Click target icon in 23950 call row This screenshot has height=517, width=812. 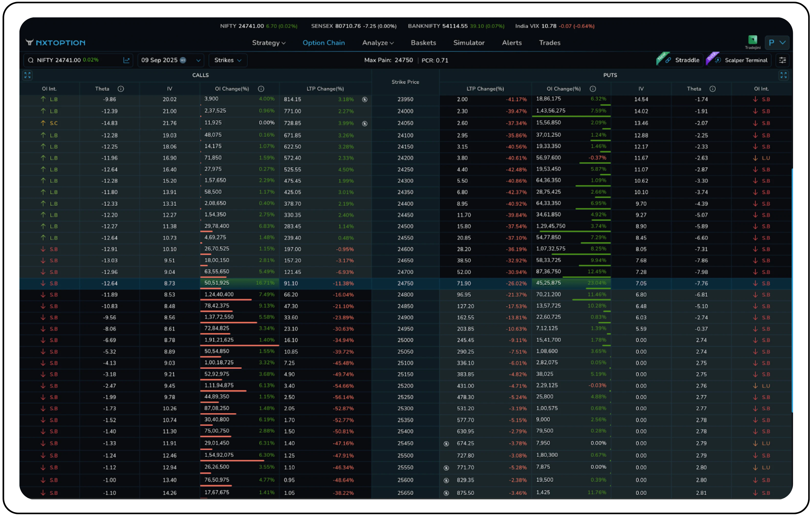point(364,100)
